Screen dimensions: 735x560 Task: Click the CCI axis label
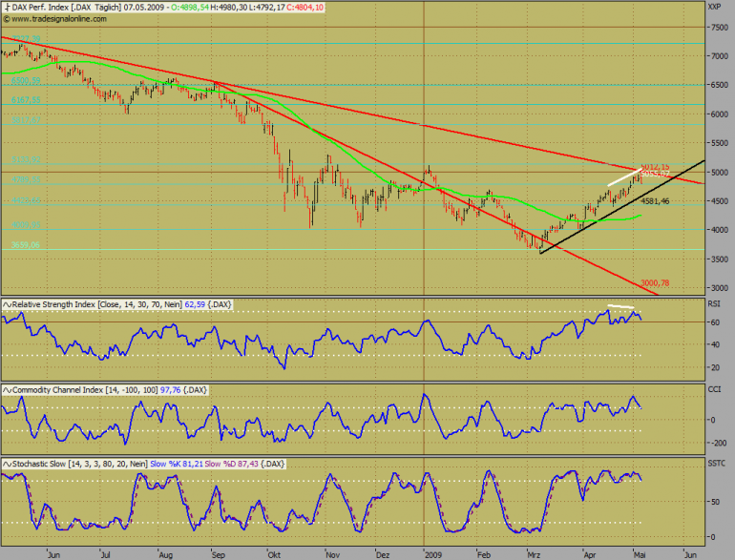[x=714, y=389]
